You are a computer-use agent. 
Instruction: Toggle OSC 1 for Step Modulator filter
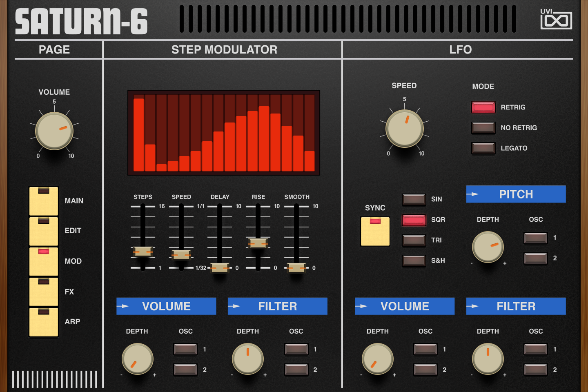pos(296,349)
